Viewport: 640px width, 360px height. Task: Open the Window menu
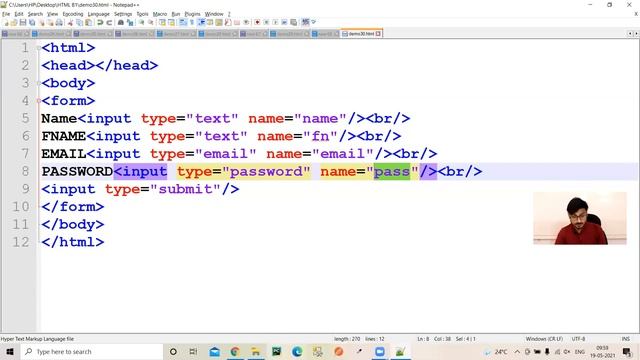[214, 14]
